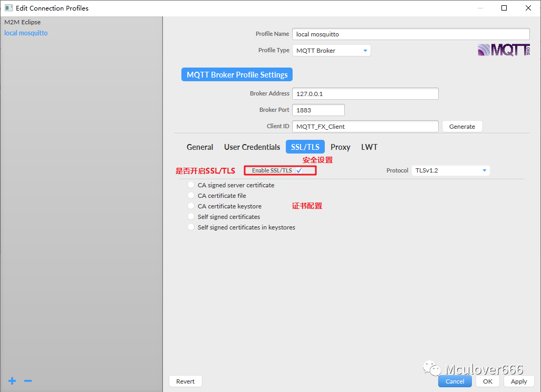The width and height of the screenshot is (541, 392).
Task: Toggle the Enable SSL/TLS checkbox
Action: (x=299, y=170)
